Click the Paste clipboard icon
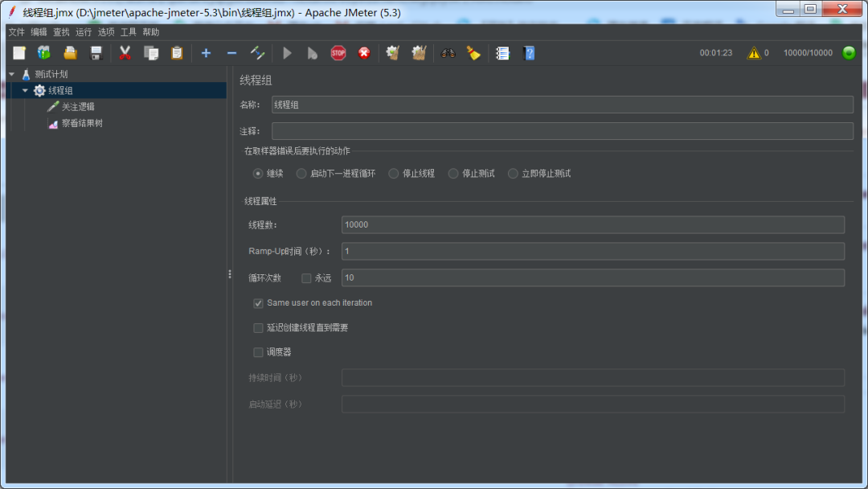 (177, 53)
